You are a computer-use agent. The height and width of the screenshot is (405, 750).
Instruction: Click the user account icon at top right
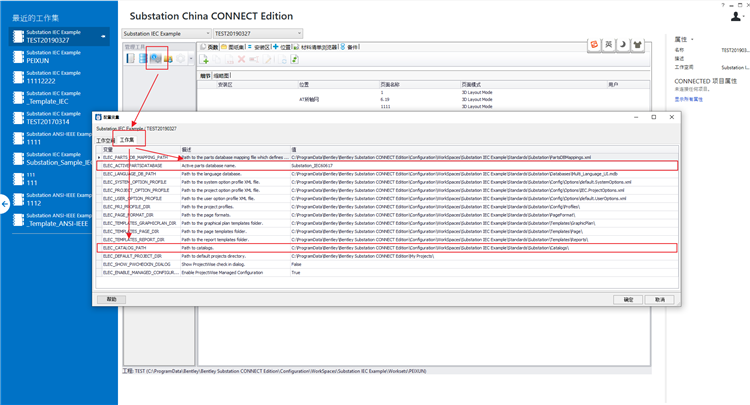pyautogui.click(x=736, y=17)
